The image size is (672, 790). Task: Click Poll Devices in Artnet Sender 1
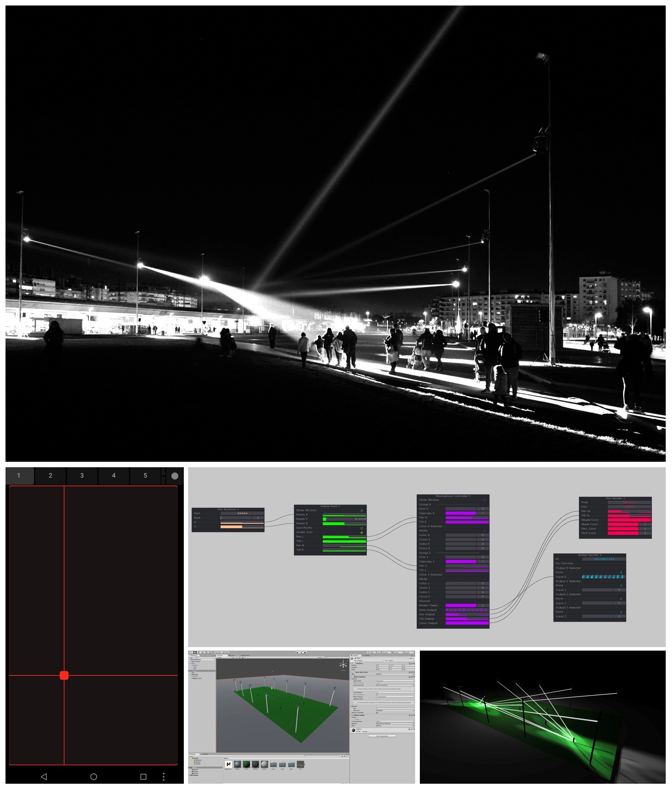coord(564,563)
